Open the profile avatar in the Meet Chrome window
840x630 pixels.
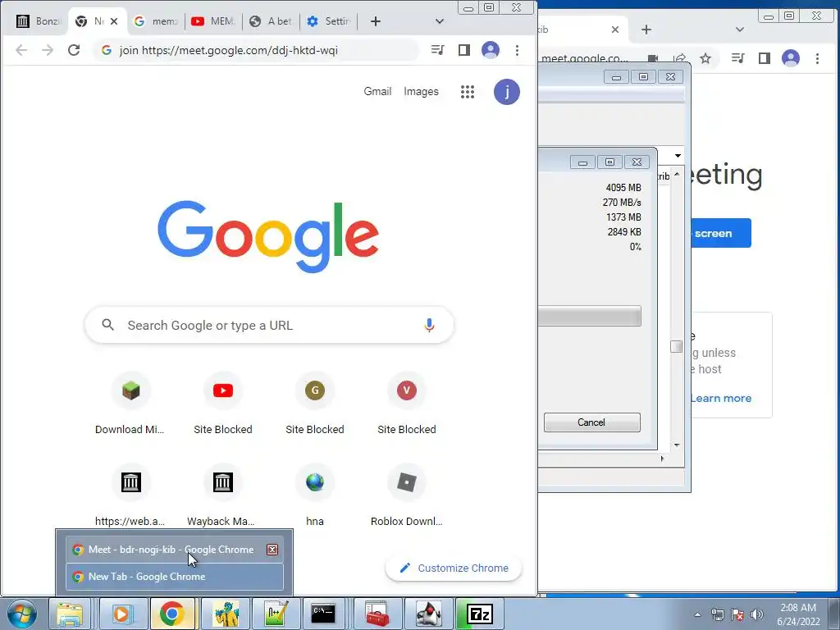(x=790, y=58)
